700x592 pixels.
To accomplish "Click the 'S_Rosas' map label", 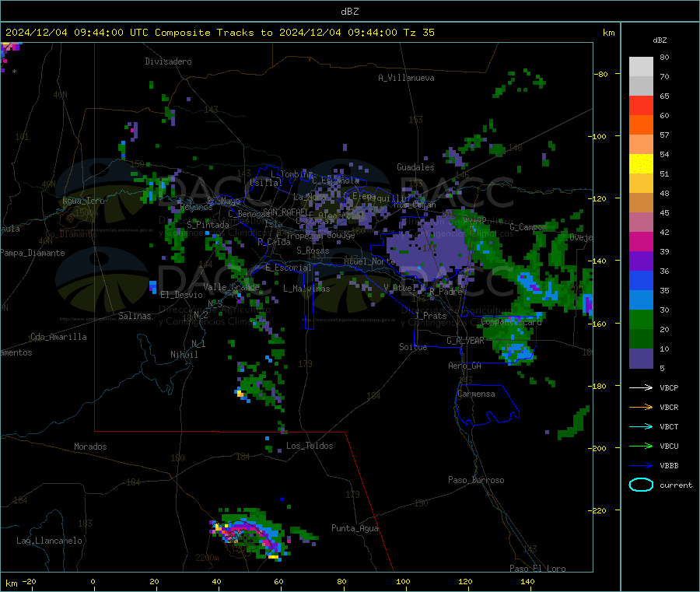I will (x=313, y=250).
